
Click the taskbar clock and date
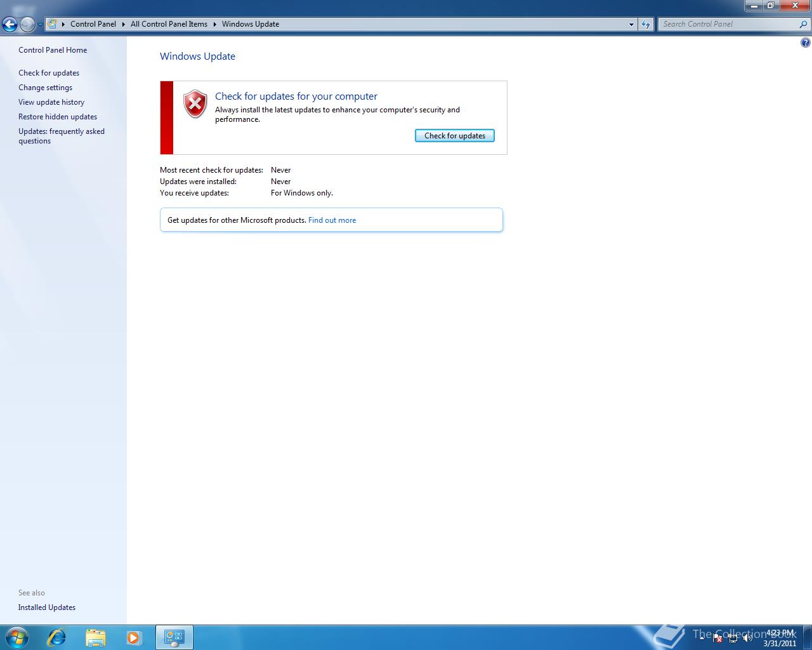pos(780,638)
